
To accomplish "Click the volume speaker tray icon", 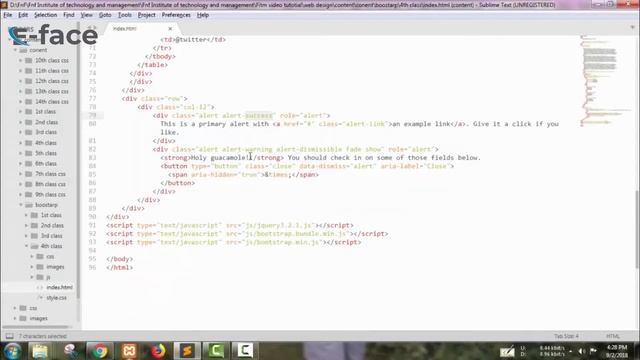I will point(582,351).
